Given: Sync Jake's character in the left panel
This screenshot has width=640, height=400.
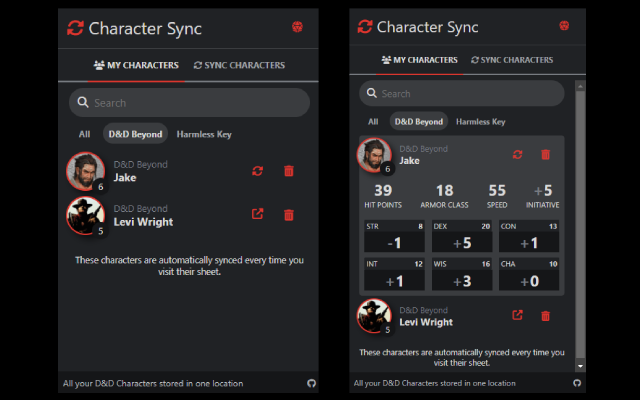Looking at the screenshot, I should pyautogui.click(x=258, y=171).
